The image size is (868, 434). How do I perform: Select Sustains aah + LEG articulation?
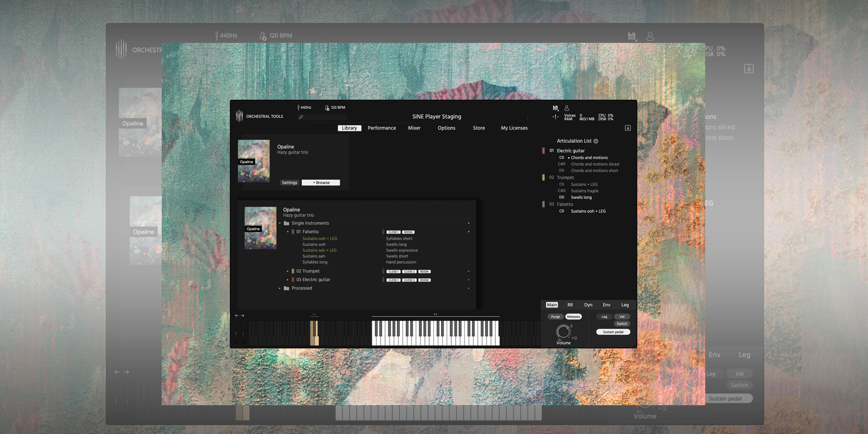click(x=319, y=251)
